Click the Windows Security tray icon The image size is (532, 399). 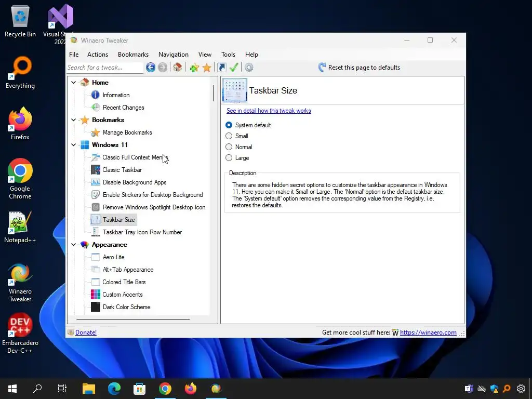coord(495,389)
